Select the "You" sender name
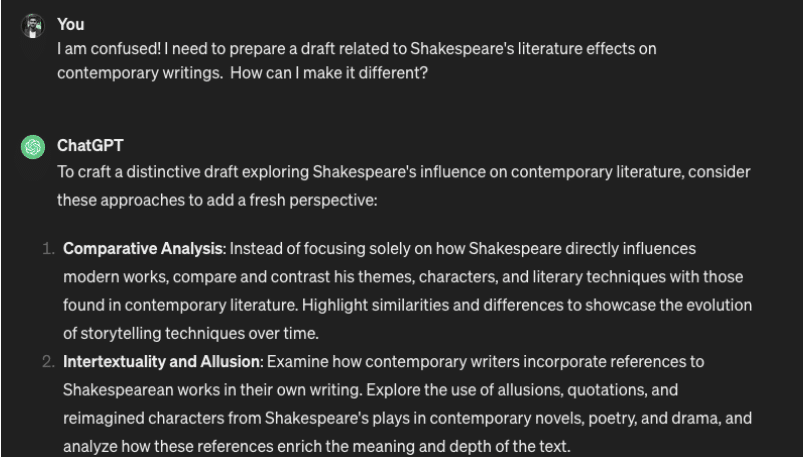Screen dimensions: 804x458 pyautogui.click(x=71, y=24)
